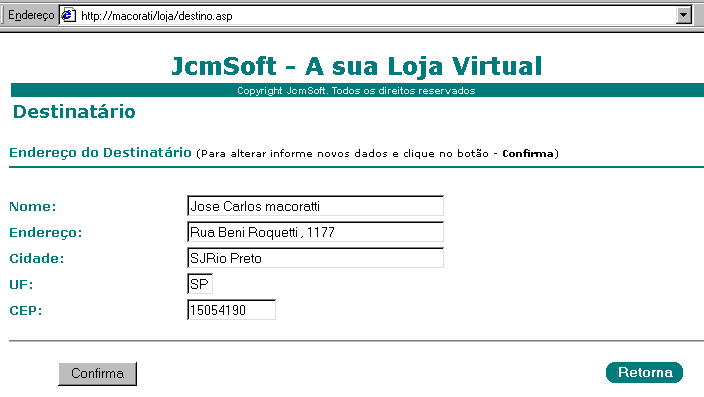
Task: Click the Confirma button
Action: (x=97, y=374)
